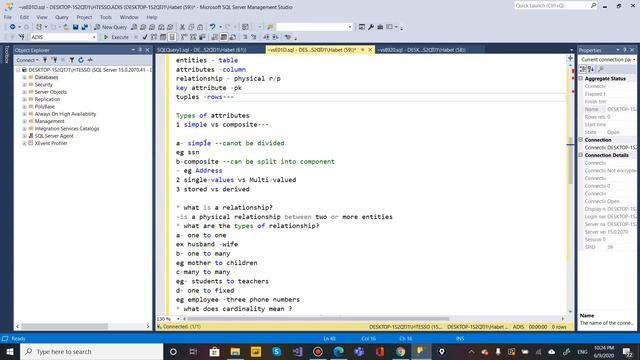Image resolution: width=640 pixels, height=360 pixels.
Task: Collapse the Aggregate Status section
Action: (581, 78)
